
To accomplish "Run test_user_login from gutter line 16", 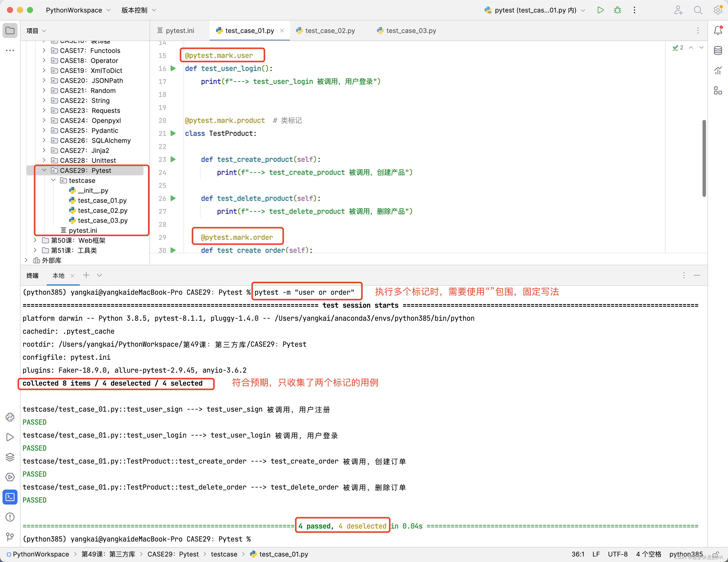I will (x=173, y=69).
